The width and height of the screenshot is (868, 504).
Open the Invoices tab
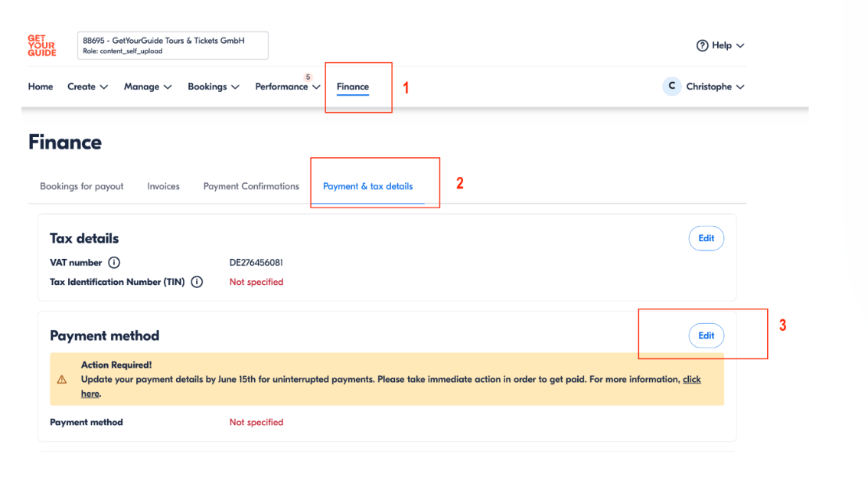(164, 186)
